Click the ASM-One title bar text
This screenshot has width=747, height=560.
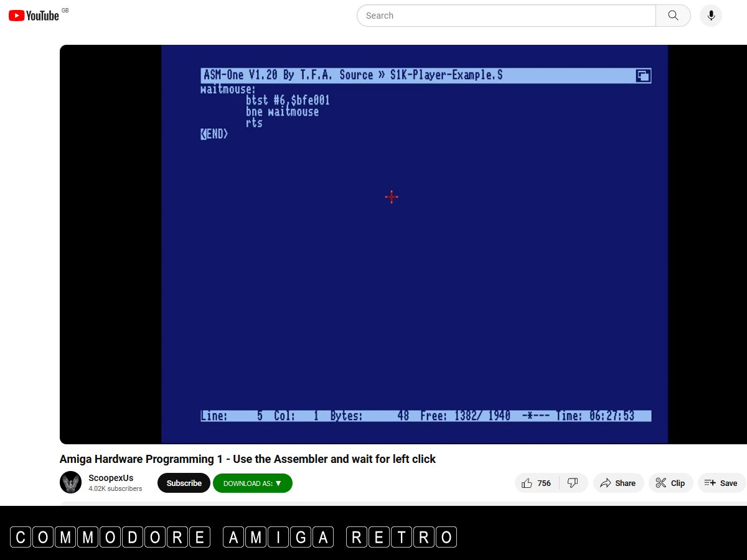[x=353, y=75]
